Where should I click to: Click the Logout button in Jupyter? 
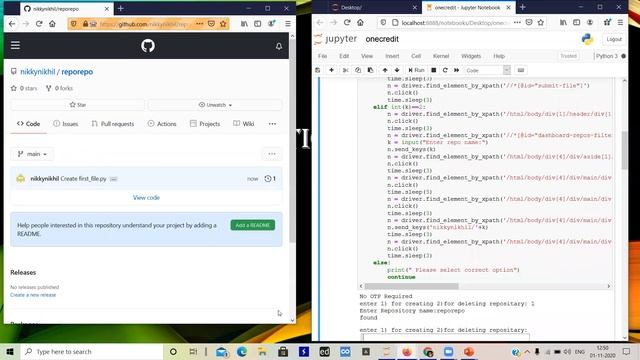614,39
